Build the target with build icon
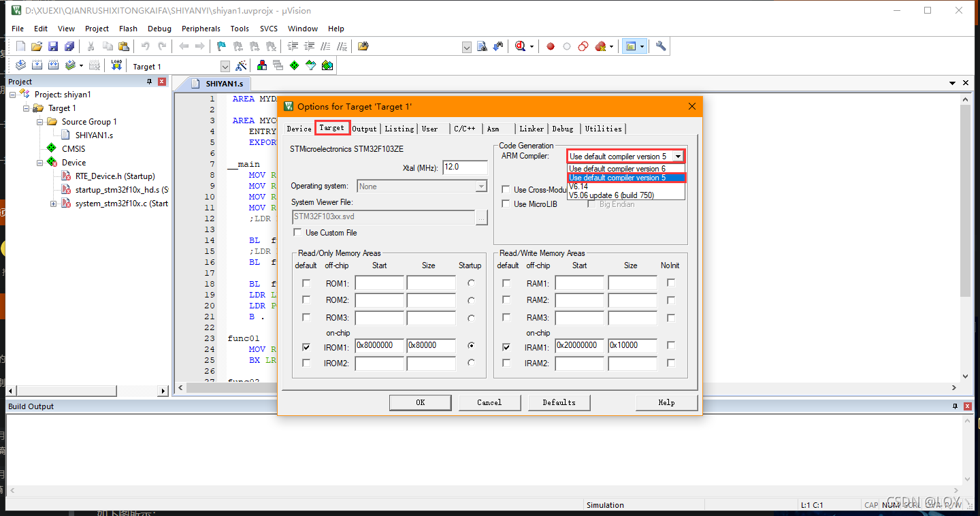The width and height of the screenshot is (980, 516). [37, 65]
